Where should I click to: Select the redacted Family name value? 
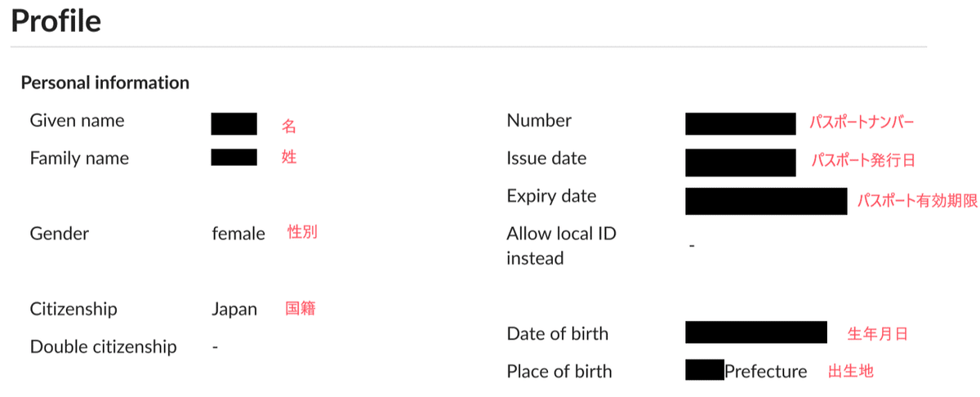point(234,158)
